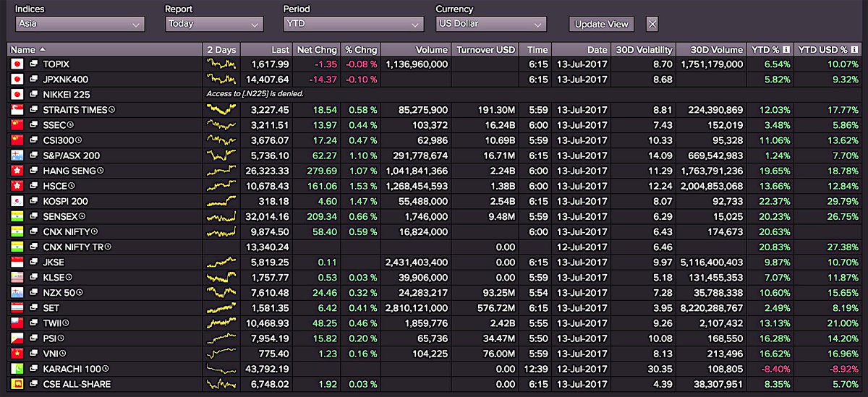Click the Indonesia flag in JKSE row

click(x=16, y=262)
